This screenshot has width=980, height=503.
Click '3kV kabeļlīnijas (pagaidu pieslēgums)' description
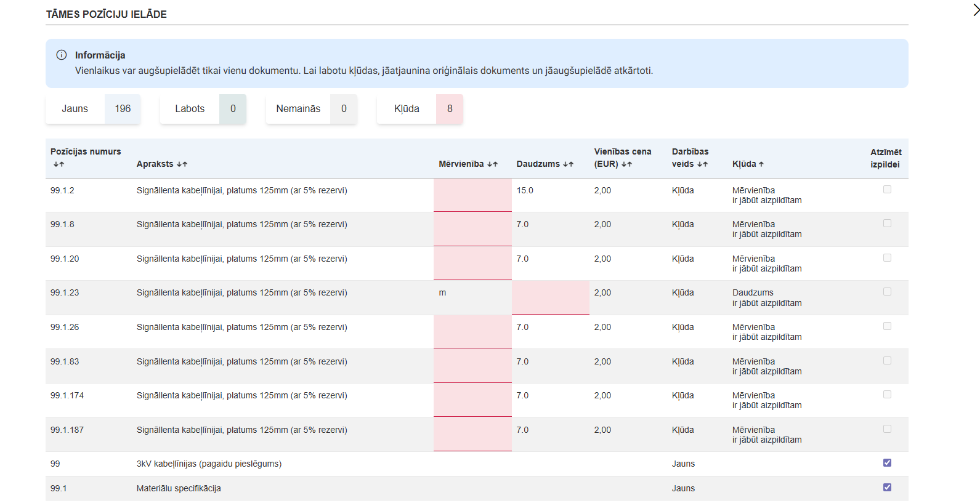[209, 464]
